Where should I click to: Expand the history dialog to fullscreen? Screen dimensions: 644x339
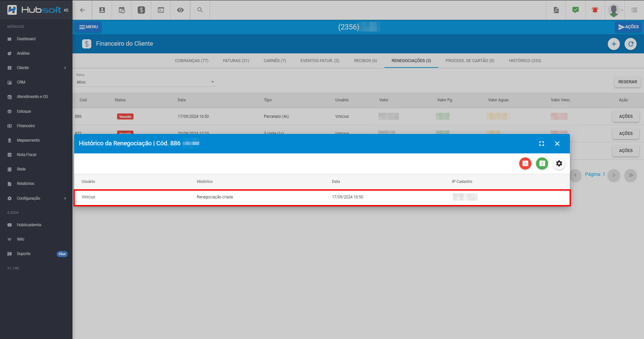(542, 144)
